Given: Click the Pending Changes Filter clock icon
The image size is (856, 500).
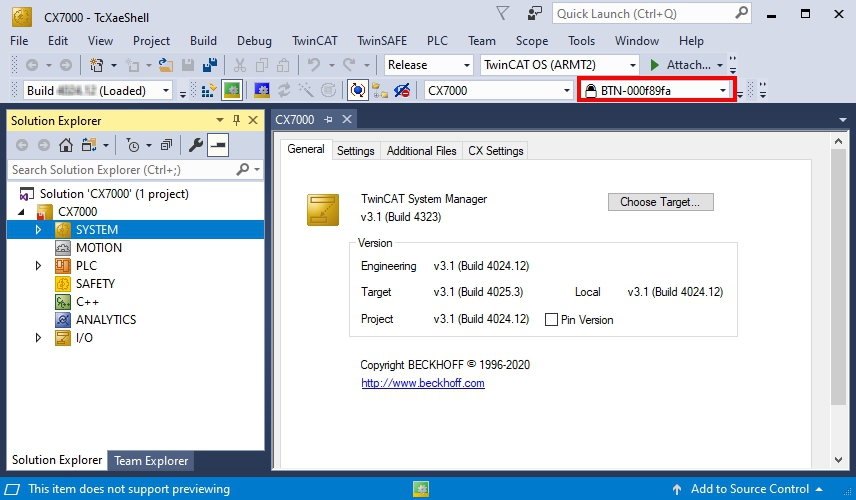Looking at the screenshot, I should (x=133, y=145).
